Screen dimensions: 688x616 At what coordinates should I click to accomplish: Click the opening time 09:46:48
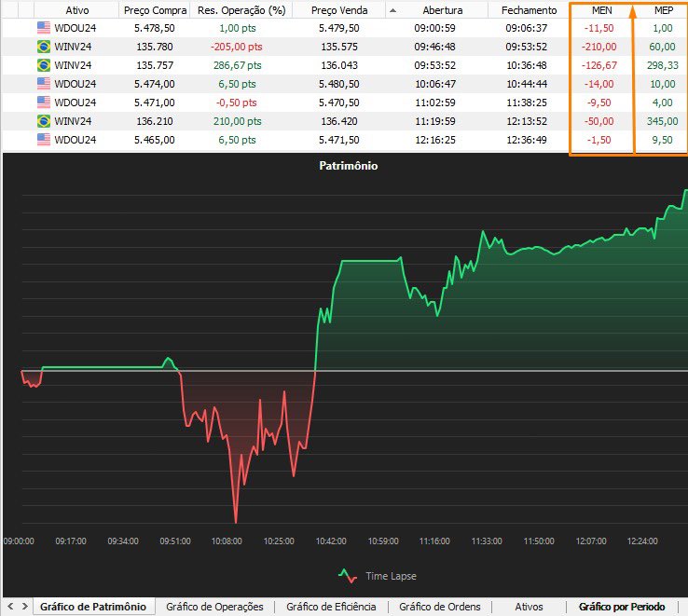pos(434,47)
